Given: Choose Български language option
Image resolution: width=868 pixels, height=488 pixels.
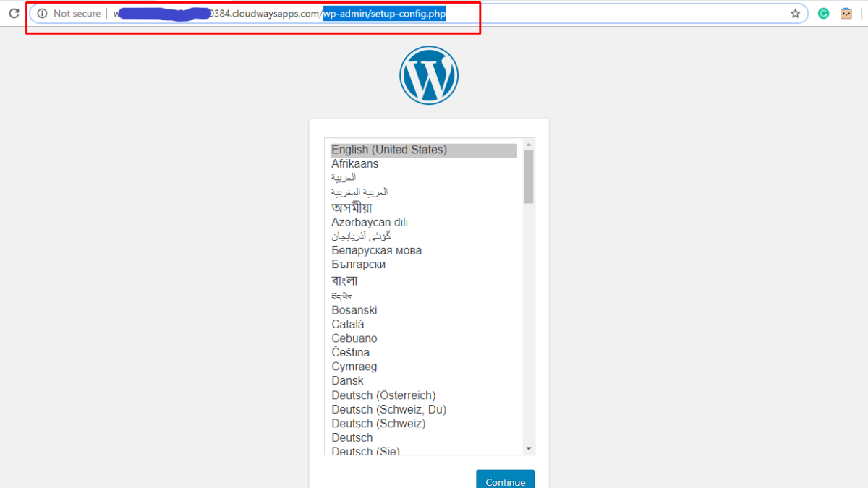Looking at the screenshot, I should (x=424, y=265).
